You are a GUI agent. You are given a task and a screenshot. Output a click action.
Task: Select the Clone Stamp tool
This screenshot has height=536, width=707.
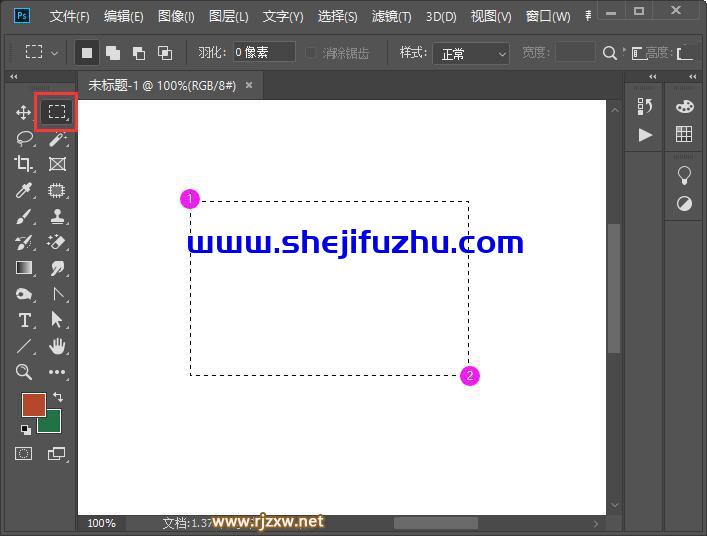point(57,216)
